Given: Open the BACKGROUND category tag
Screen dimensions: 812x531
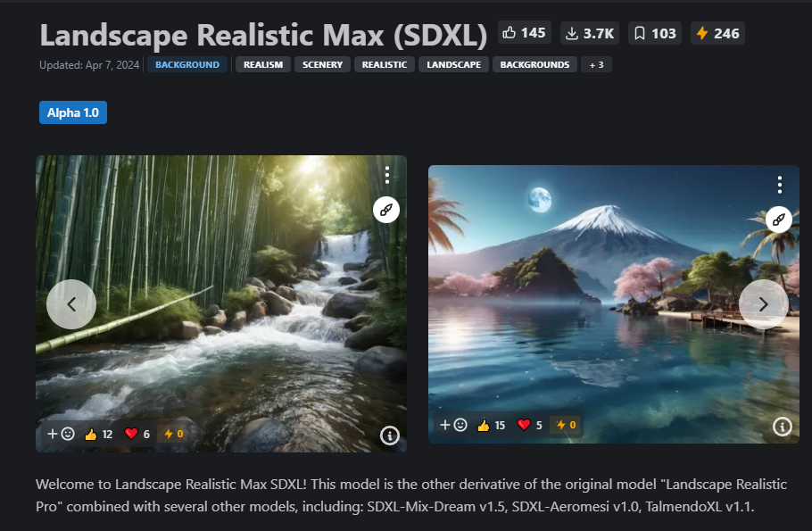Looking at the screenshot, I should tap(187, 65).
